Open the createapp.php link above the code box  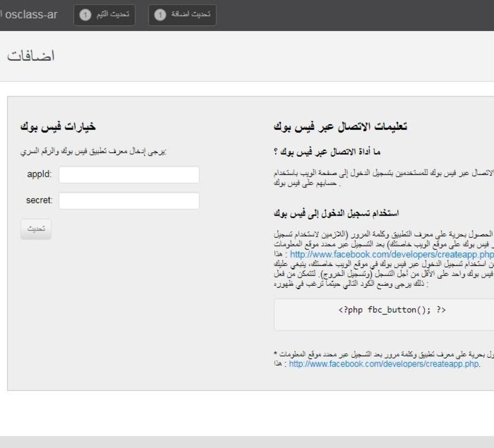pos(392,254)
